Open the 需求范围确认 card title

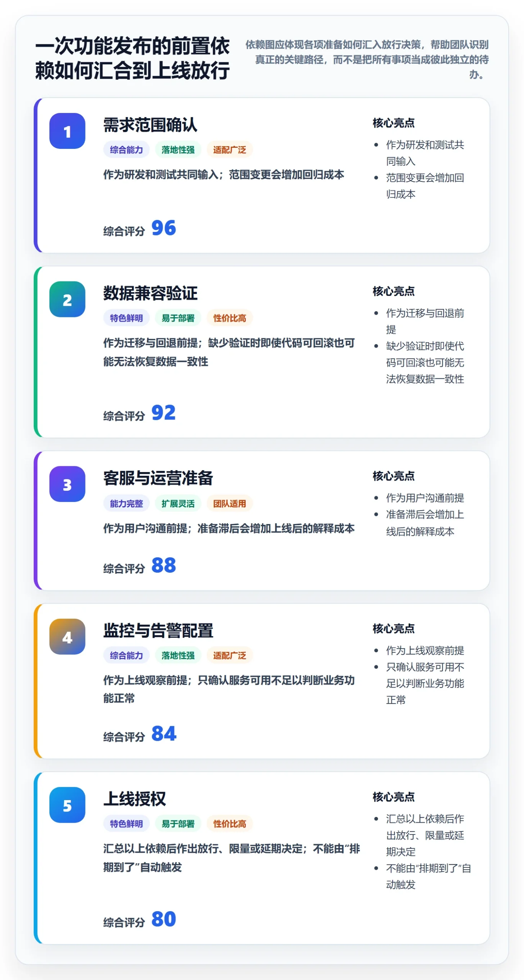[x=150, y=125]
